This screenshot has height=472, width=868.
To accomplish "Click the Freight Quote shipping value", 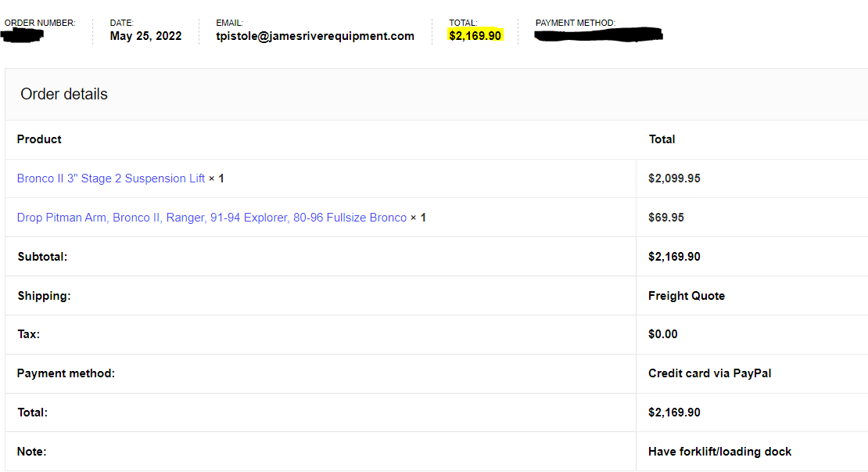I will point(686,296).
